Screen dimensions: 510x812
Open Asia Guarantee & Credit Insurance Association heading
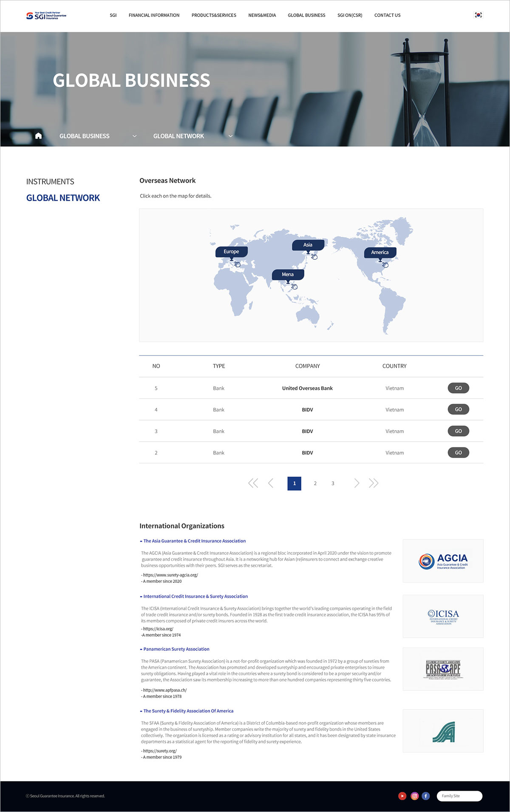(195, 541)
